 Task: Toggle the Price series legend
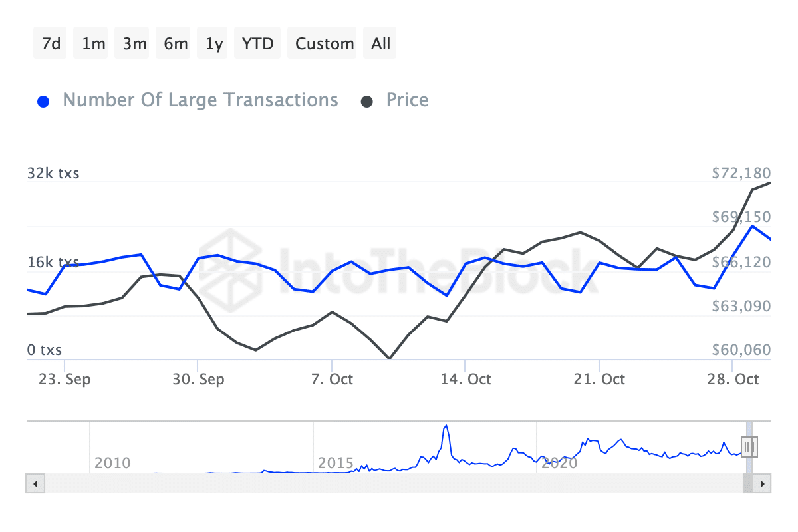[407, 100]
